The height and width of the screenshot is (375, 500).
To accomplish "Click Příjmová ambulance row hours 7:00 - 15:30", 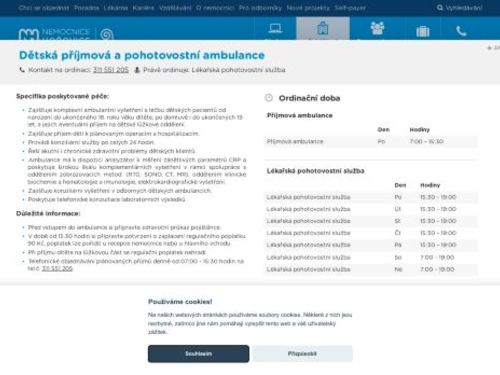I will (426, 141).
